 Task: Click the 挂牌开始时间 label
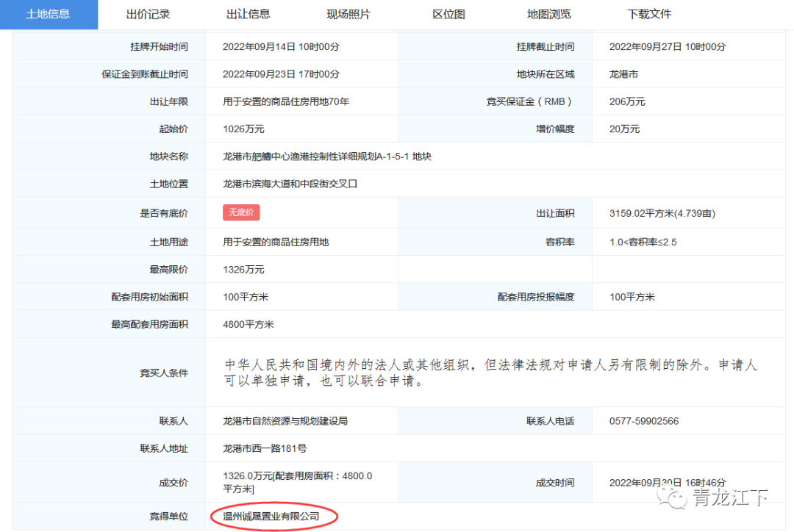(159, 46)
